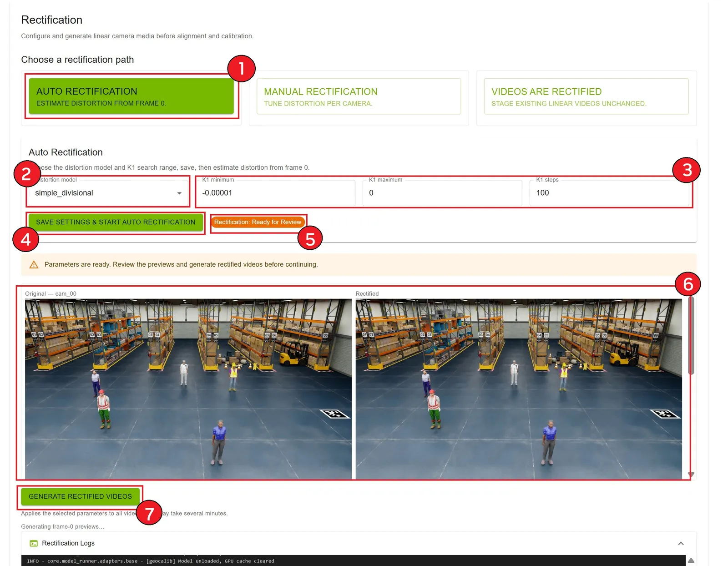Click the 'Original — cam_00' label
This screenshot has height=566, width=728.
point(51,294)
